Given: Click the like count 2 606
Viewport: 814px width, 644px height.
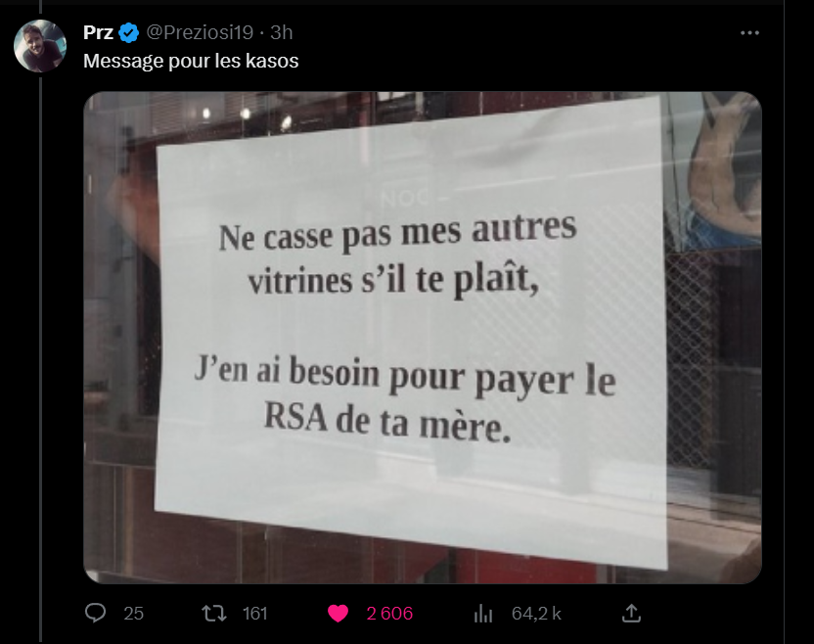Looking at the screenshot, I should pyautogui.click(x=389, y=614).
